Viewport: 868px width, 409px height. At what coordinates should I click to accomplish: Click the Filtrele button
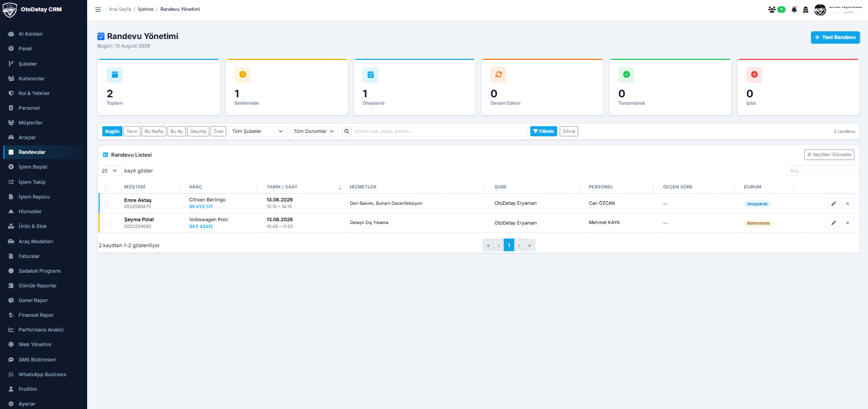coord(544,131)
